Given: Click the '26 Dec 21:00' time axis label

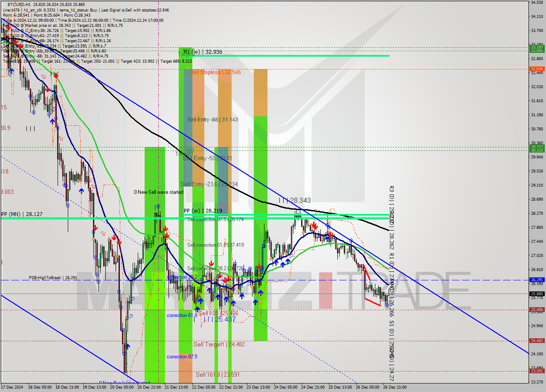Looking at the screenshot, I should (x=395, y=387).
